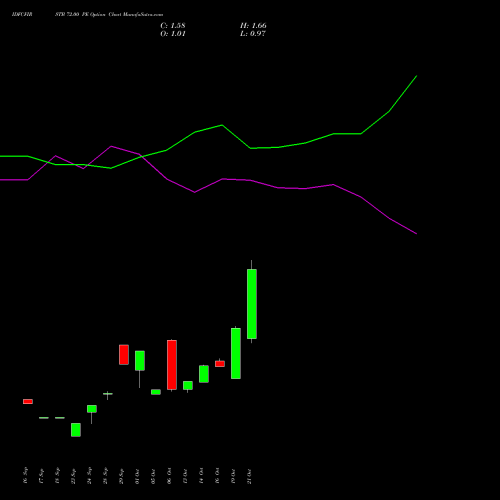
Task: Click the tallest green candlestick for 21 Oct
Action: [x=252, y=304]
